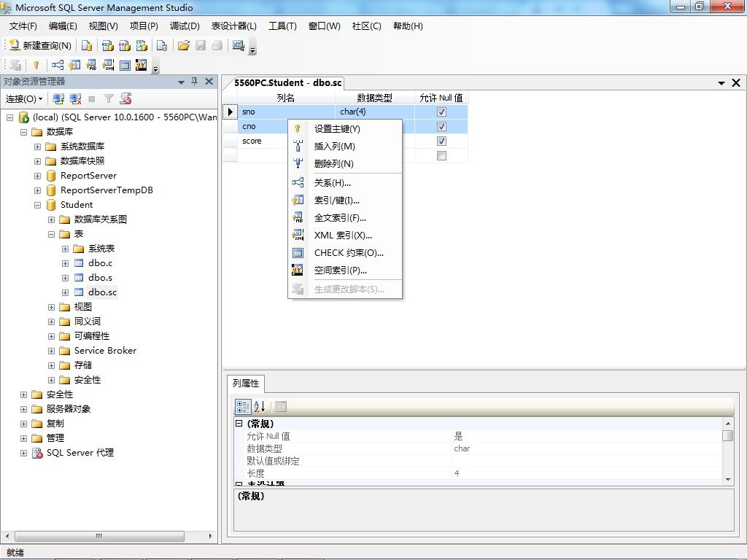Click the Relationships toolbar icon

[58, 65]
